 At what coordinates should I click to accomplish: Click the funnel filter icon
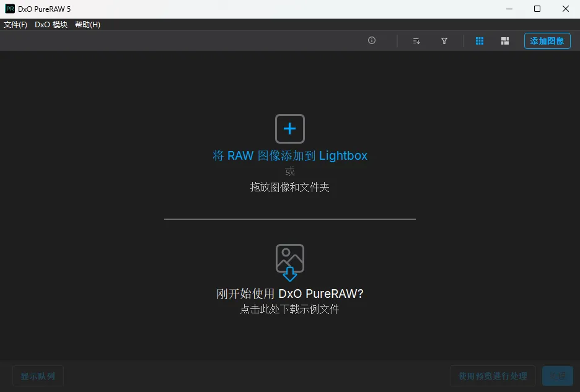tap(444, 41)
